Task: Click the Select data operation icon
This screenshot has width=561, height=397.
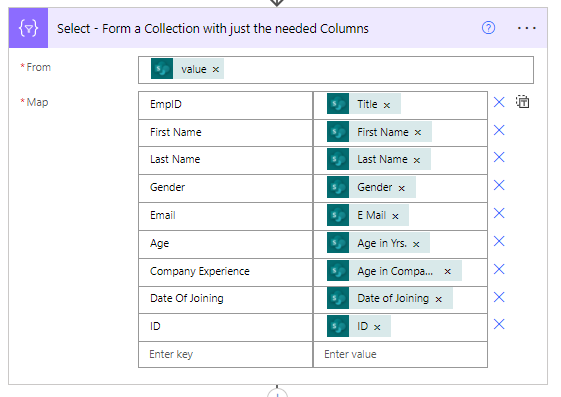Action: click(28, 28)
